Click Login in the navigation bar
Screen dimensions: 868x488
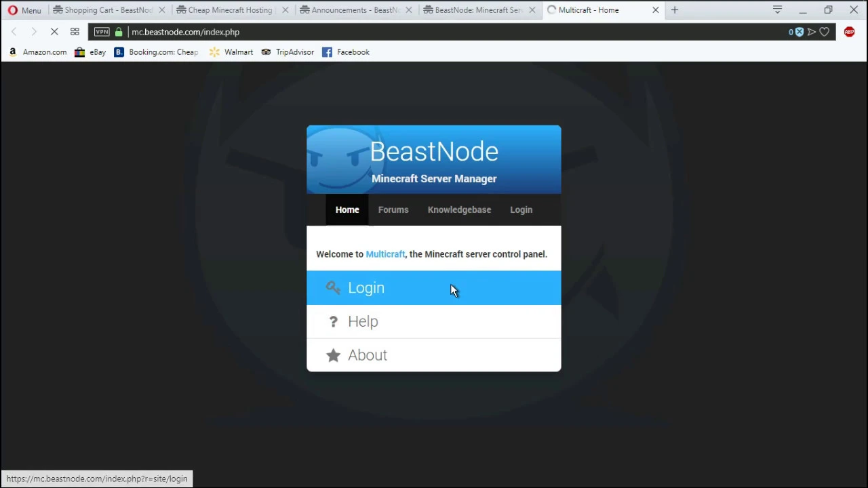(x=521, y=209)
